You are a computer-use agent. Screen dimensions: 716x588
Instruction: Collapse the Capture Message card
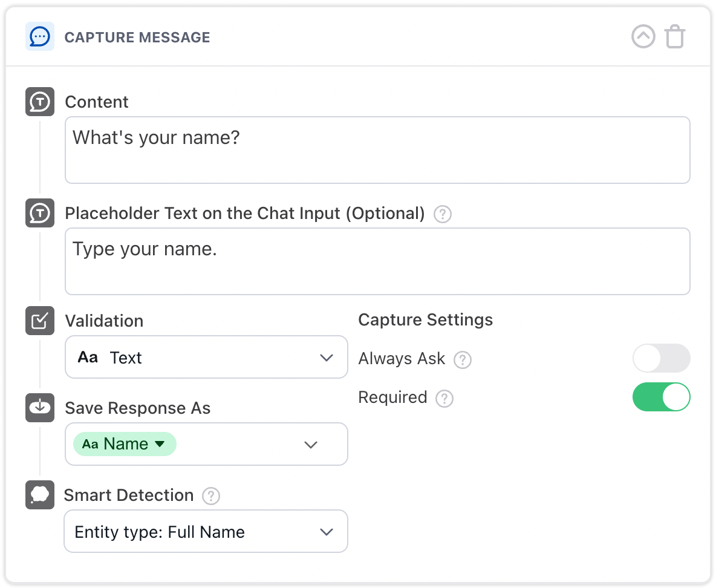point(643,37)
